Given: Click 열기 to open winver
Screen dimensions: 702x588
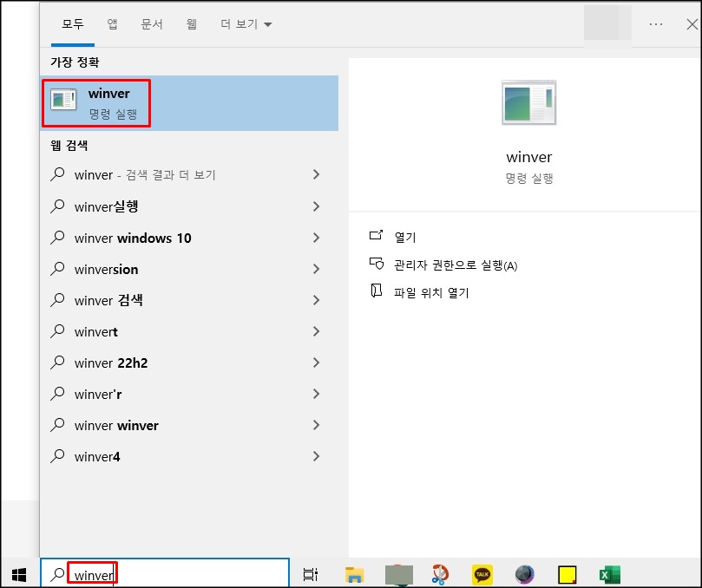Looking at the screenshot, I should pos(404,237).
